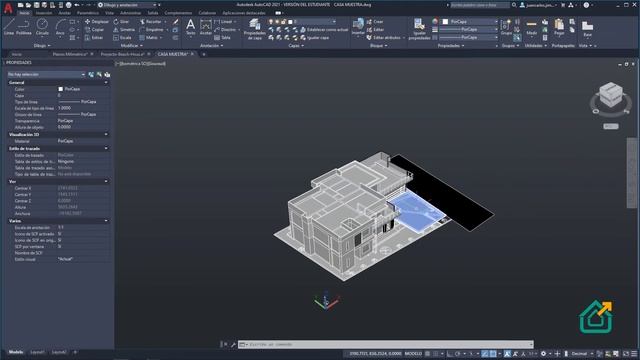Expand the Anotación panel flyout
Image resolution: width=640 pixels, height=360 pixels.
coord(212,46)
